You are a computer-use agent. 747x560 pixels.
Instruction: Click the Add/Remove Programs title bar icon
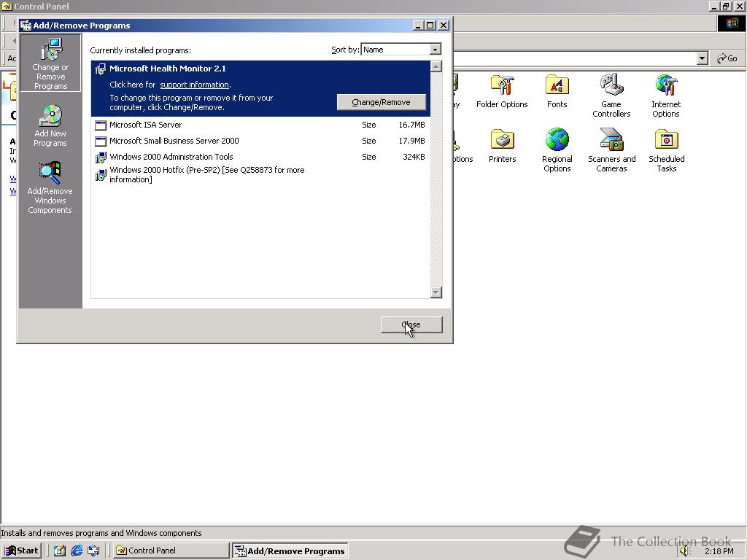pos(26,26)
